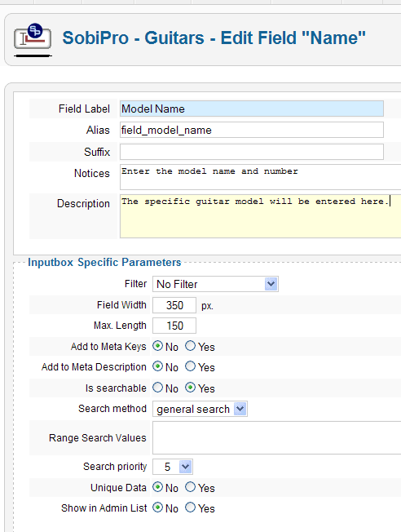Open the Search priority dropdown
The image size is (401, 532).
[x=185, y=467]
